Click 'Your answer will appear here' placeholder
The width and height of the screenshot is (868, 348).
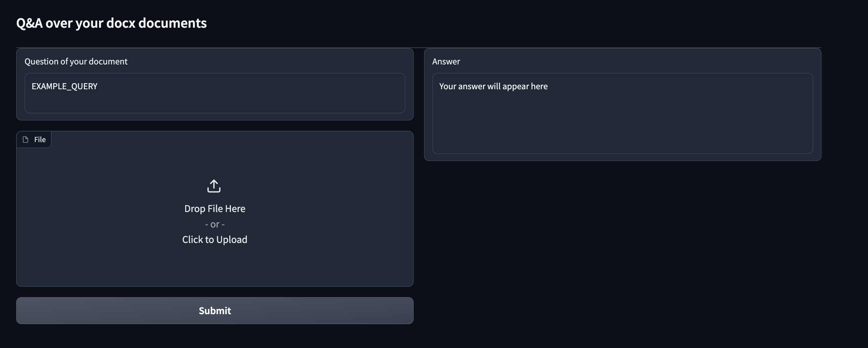[493, 86]
